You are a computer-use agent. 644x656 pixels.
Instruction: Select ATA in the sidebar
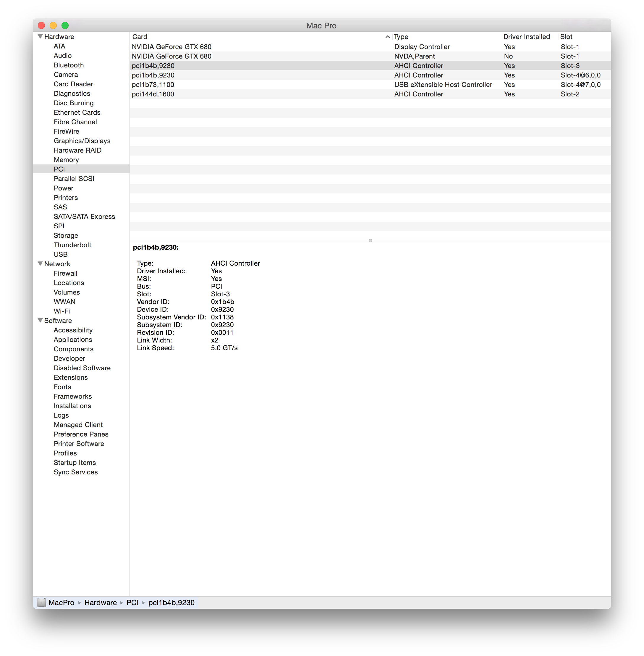coord(59,46)
